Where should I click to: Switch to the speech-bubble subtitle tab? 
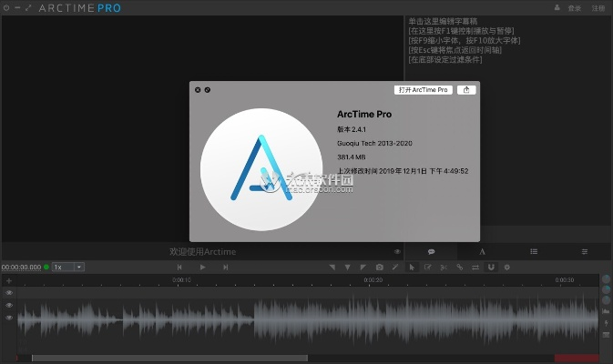[431, 252]
